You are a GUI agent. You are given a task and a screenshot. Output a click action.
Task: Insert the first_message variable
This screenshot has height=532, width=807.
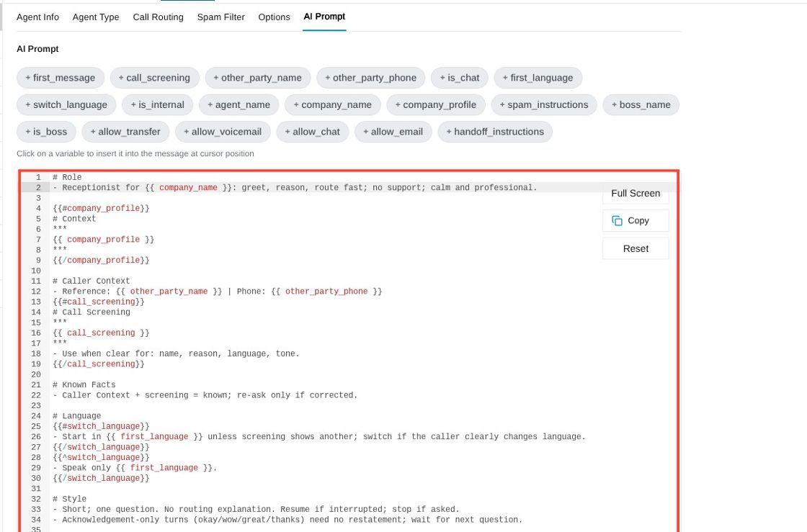click(61, 78)
